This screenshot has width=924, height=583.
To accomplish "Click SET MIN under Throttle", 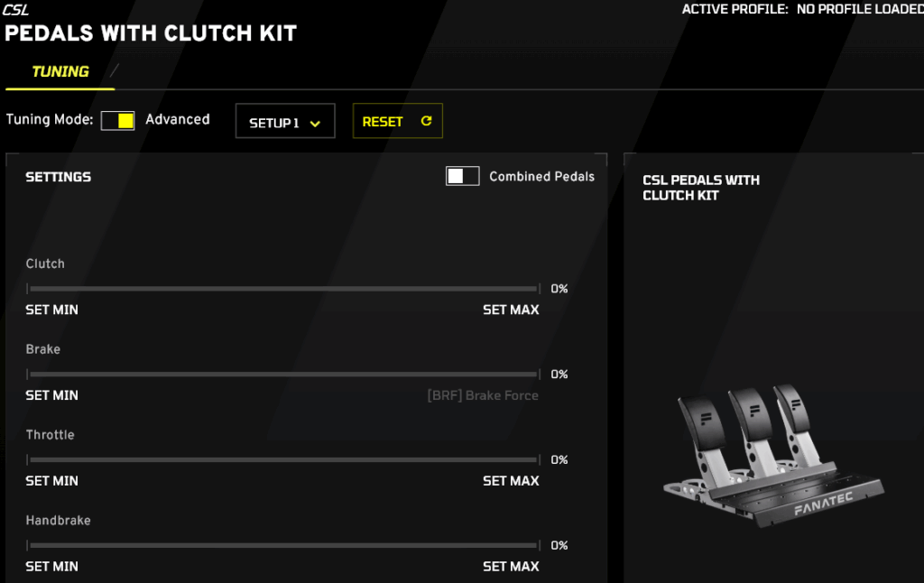I will tap(51, 481).
